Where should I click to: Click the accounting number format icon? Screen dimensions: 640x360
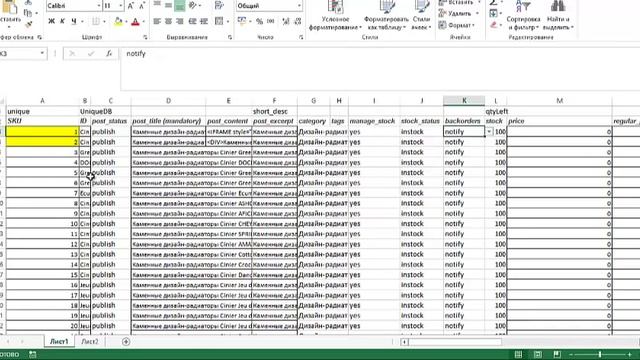(242, 21)
